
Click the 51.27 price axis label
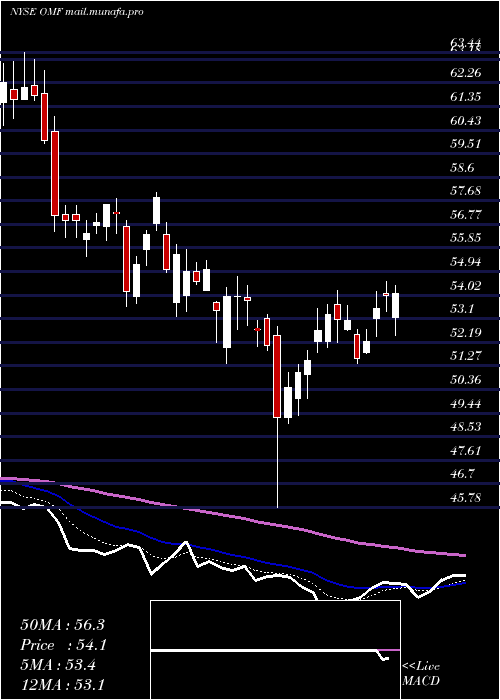(466, 356)
